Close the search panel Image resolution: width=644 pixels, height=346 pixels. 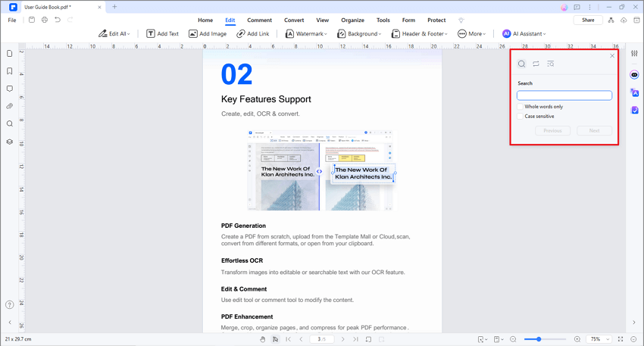coord(612,56)
